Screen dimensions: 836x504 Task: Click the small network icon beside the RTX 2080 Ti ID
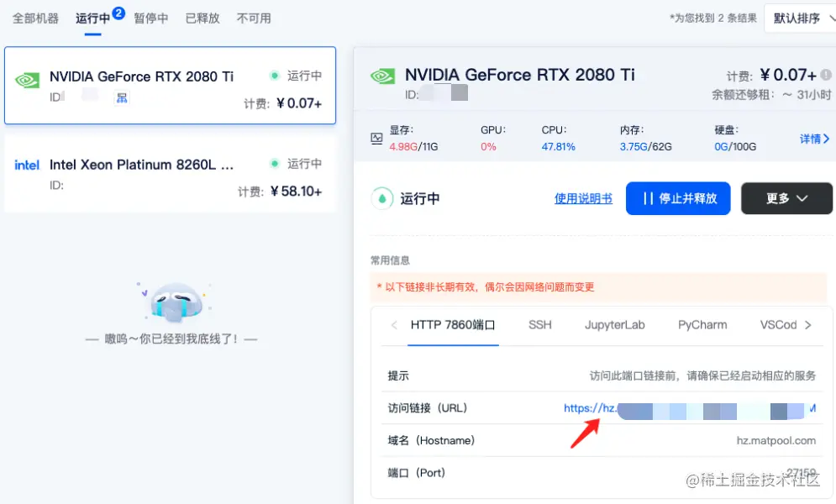pyautogui.click(x=122, y=97)
